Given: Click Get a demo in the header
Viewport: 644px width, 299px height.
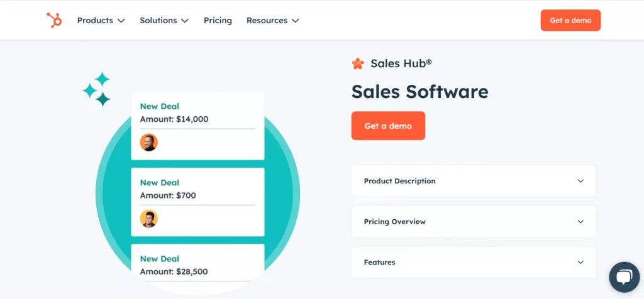Looking at the screenshot, I should tap(570, 21).
